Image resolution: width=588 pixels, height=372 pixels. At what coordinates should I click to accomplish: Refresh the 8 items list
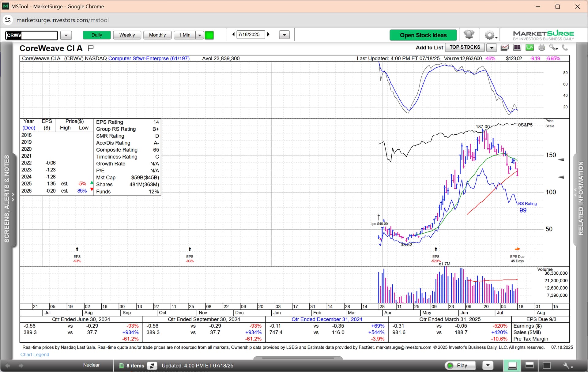click(x=152, y=366)
